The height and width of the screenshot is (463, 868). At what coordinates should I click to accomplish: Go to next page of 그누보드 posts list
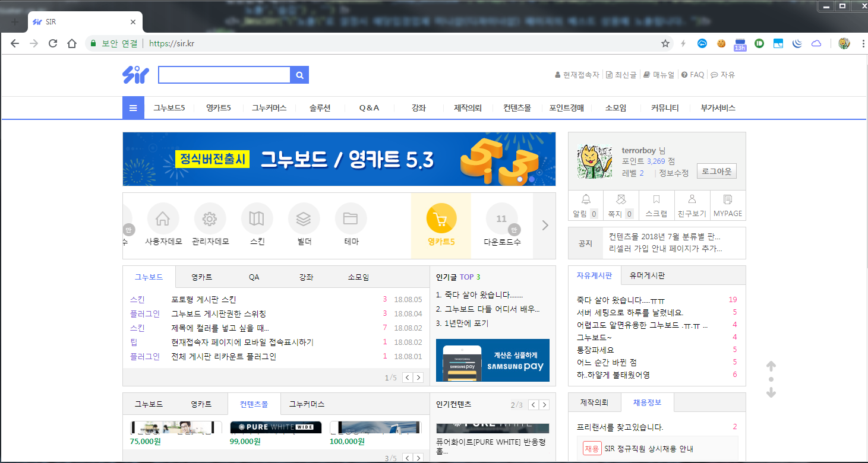pyautogui.click(x=418, y=378)
